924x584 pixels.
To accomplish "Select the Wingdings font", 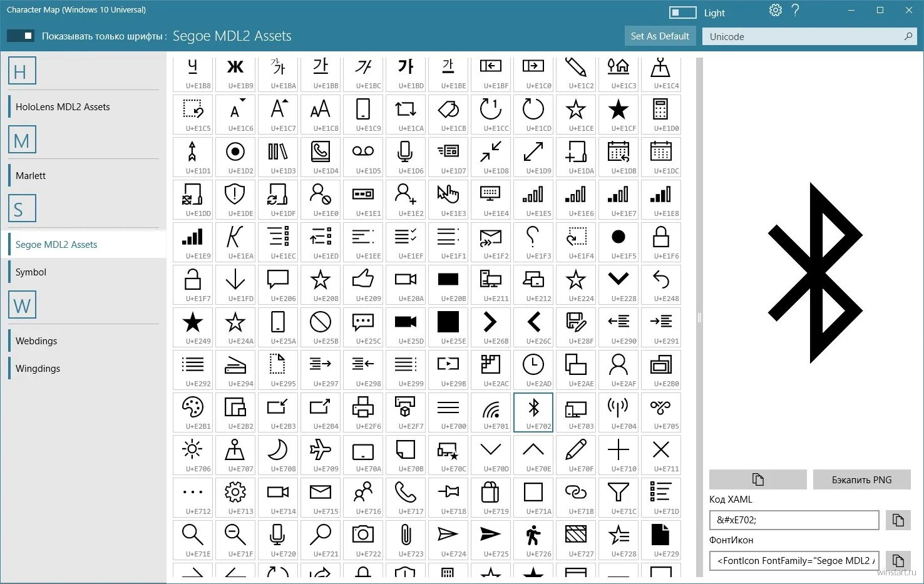I will point(84,369).
